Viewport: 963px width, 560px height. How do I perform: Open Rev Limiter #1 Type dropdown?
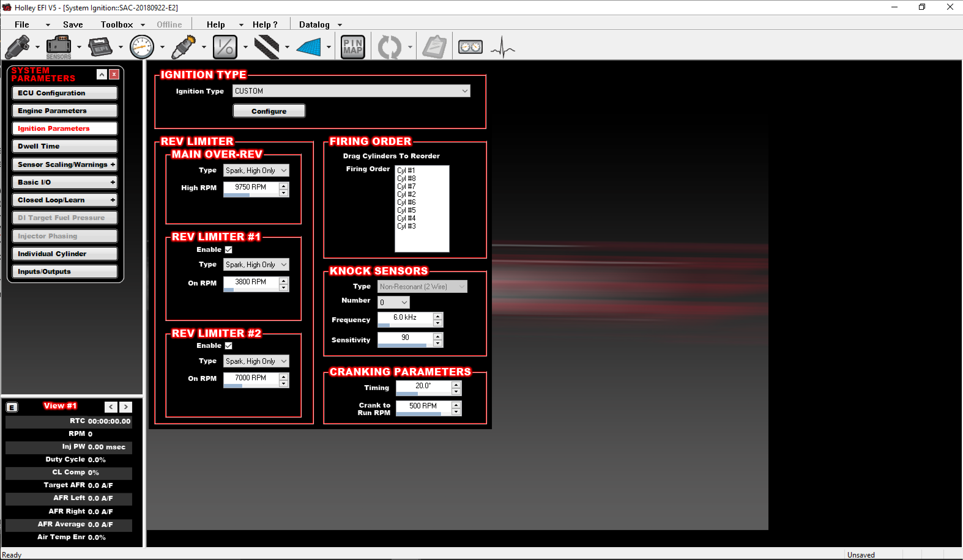[256, 264]
